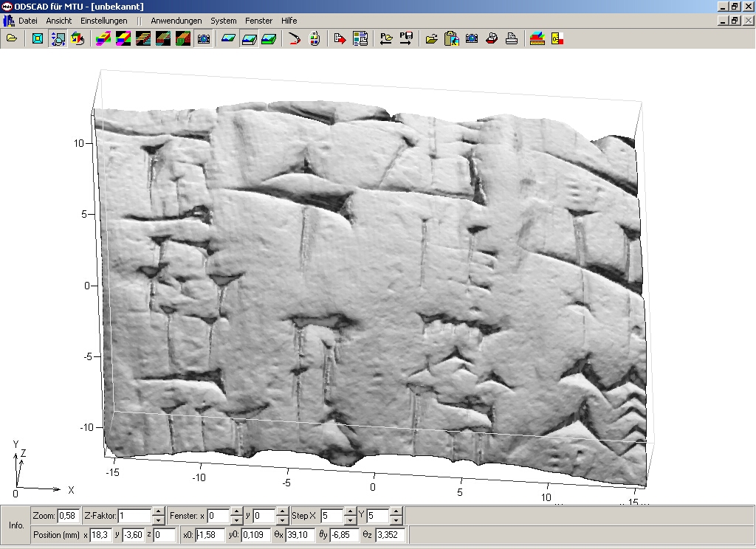Click the rotating 3D cube icon
Screen dimensions: 756x549
click(x=77, y=38)
